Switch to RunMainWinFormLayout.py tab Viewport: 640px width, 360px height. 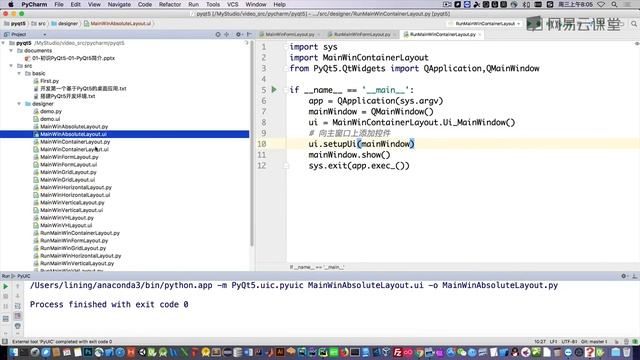[x=362, y=35]
